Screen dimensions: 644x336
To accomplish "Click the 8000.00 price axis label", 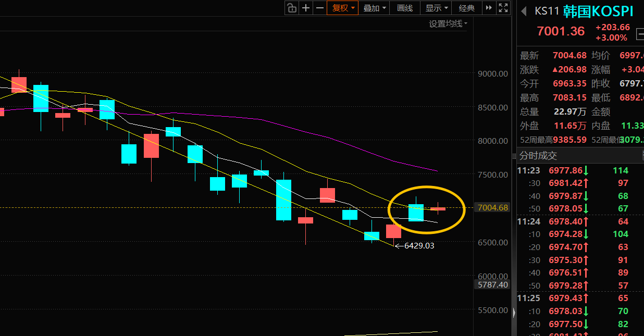I will click(492, 141).
